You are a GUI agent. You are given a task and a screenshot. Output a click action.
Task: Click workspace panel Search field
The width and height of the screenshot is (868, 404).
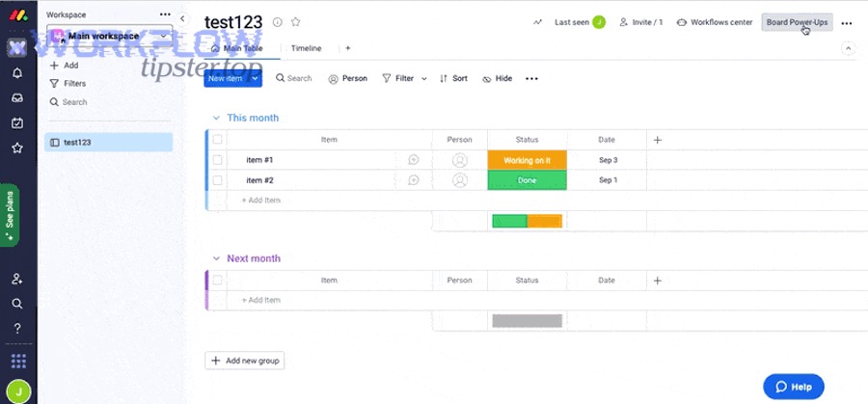tap(68, 102)
